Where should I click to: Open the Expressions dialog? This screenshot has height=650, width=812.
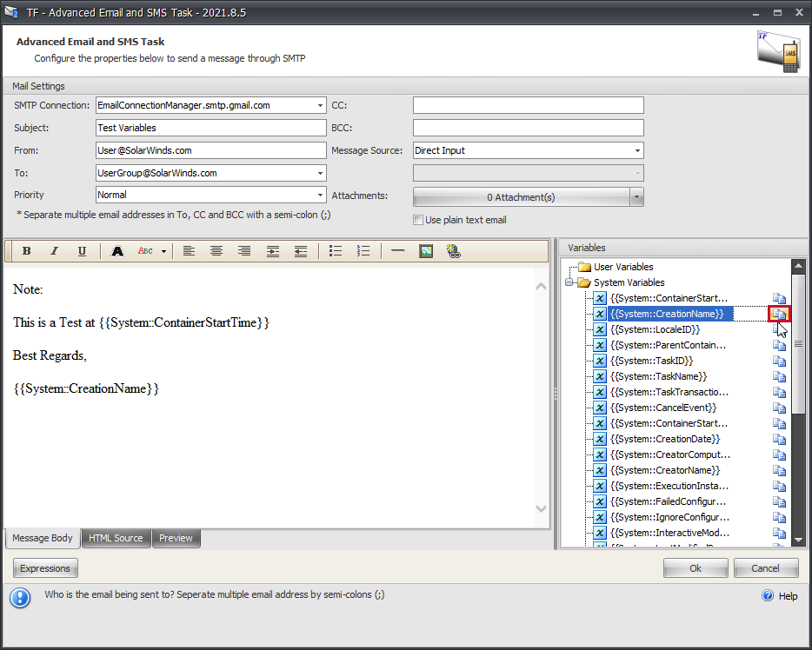point(44,567)
